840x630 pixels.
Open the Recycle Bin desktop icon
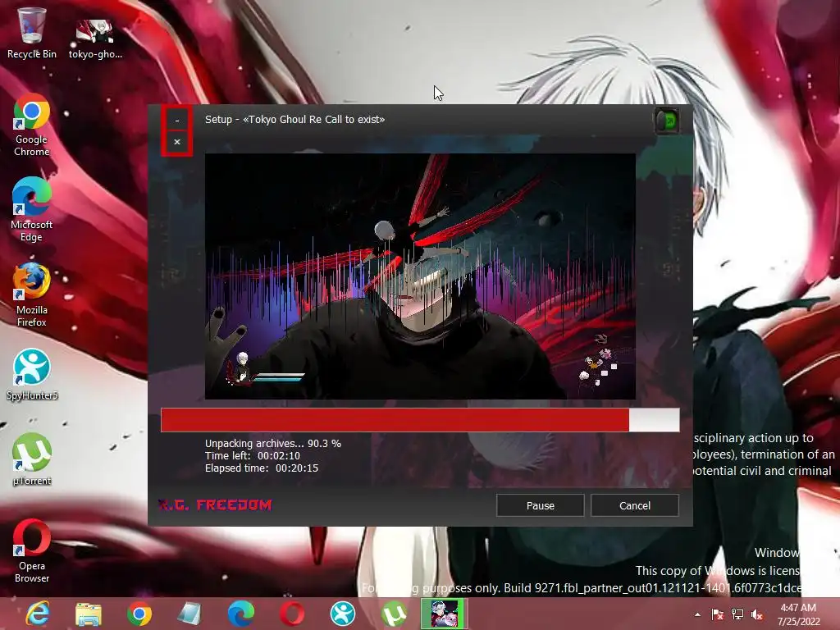(32, 33)
